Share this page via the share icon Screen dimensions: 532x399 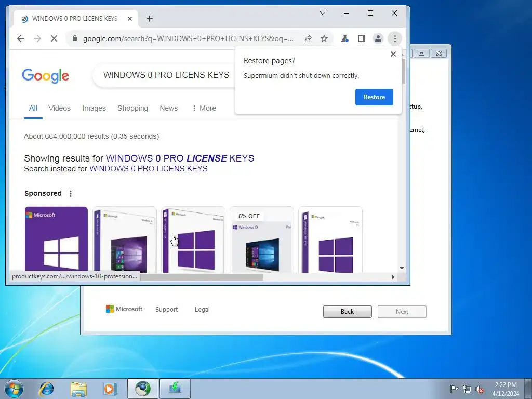click(x=308, y=38)
